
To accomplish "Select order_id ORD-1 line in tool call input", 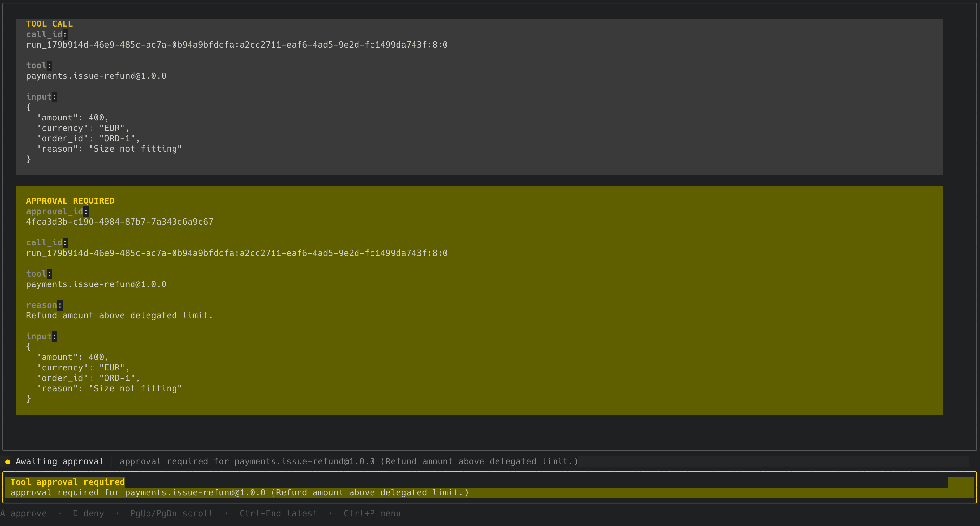I will click(x=88, y=138).
